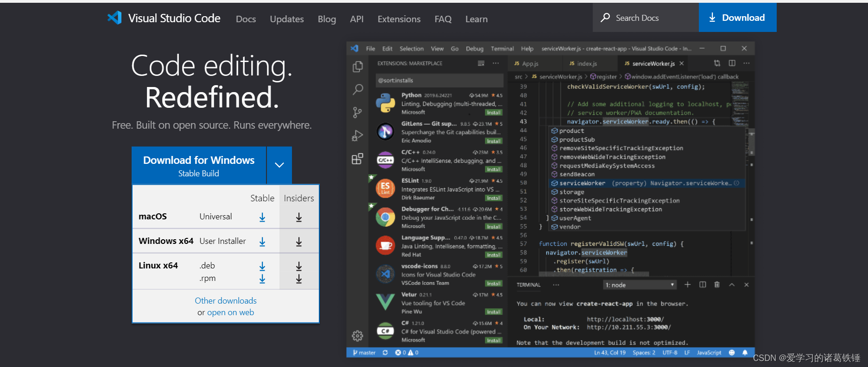Click JavaScript language mode in status bar
The image size is (868, 367).
click(x=709, y=353)
